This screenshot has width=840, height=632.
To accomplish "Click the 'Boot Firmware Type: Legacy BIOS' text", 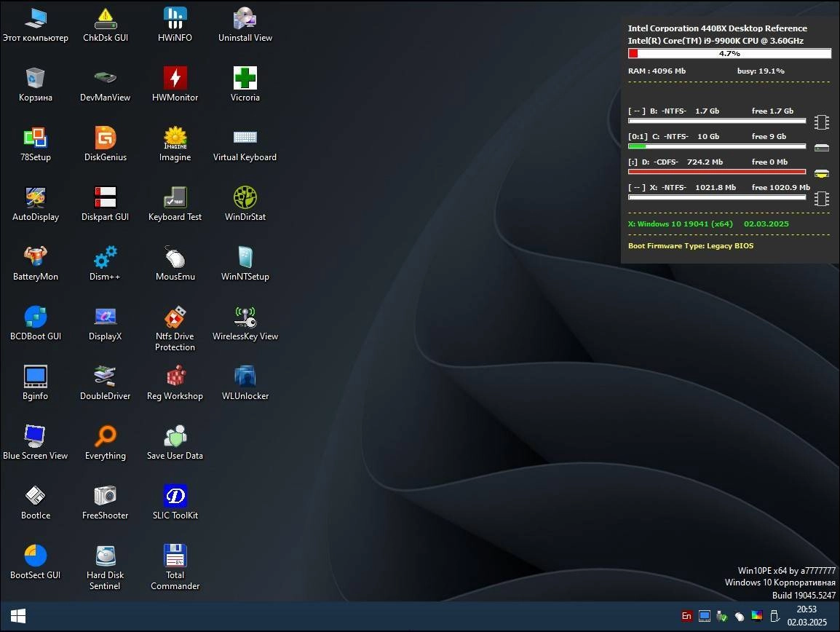I will click(x=691, y=245).
